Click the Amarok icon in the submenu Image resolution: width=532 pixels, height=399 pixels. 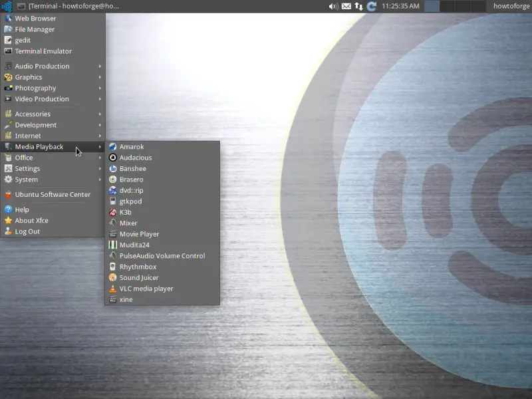point(112,147)
